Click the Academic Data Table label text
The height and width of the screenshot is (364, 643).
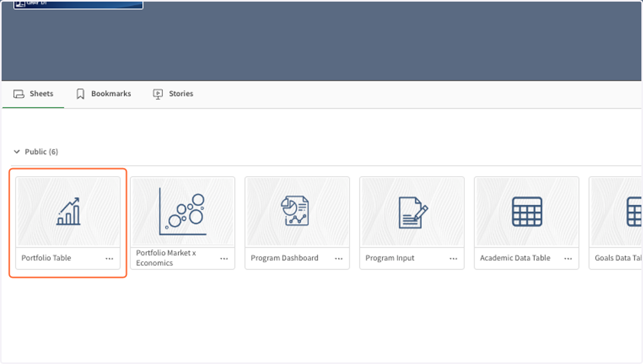(515, 258)
